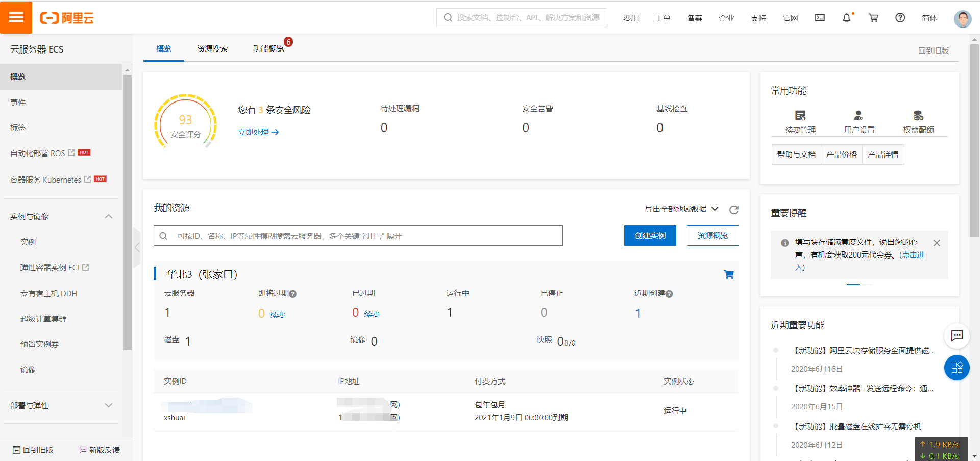Open the notification bell
The width and height of the screenshot is (980, 461).
pos(847,17)
